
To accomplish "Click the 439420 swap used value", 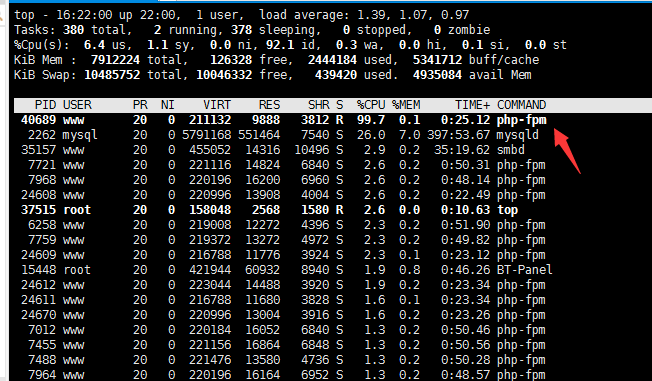I will (336, 75).
